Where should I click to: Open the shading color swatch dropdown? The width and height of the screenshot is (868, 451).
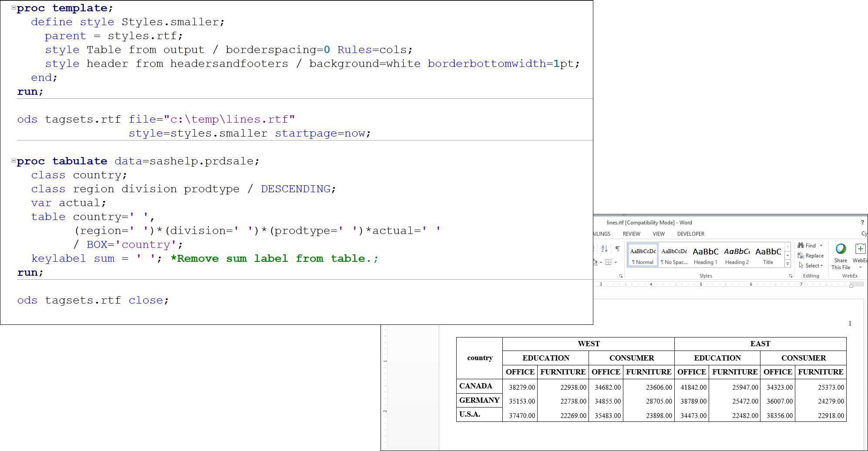600,262
